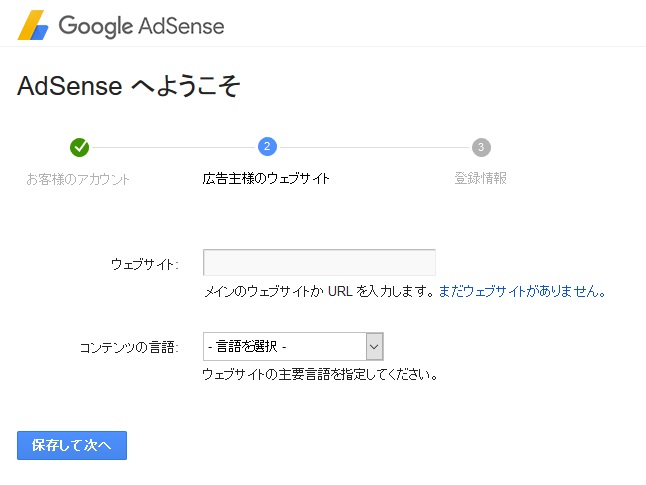The width and height of the screenshot is (646, 485).
Task: Go to the お客様のアカウント step label
Action: tap(78, 179)
